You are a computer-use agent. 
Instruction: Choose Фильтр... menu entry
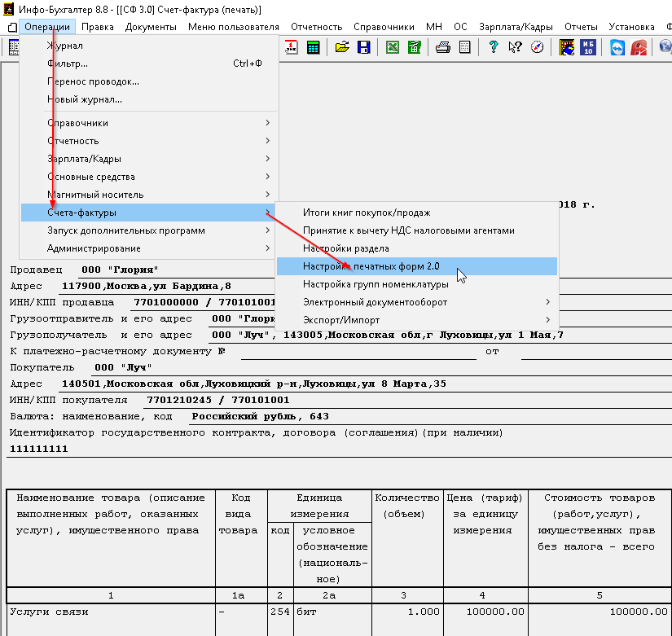pos(150,64)
